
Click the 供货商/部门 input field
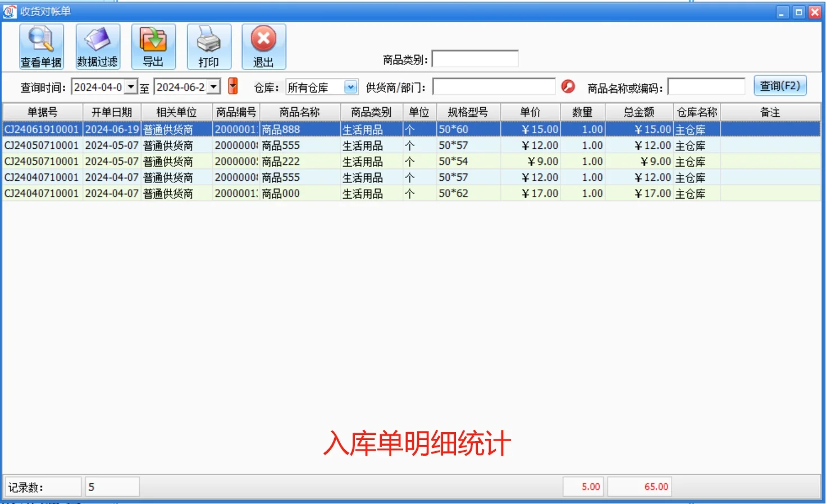(493, 86)
